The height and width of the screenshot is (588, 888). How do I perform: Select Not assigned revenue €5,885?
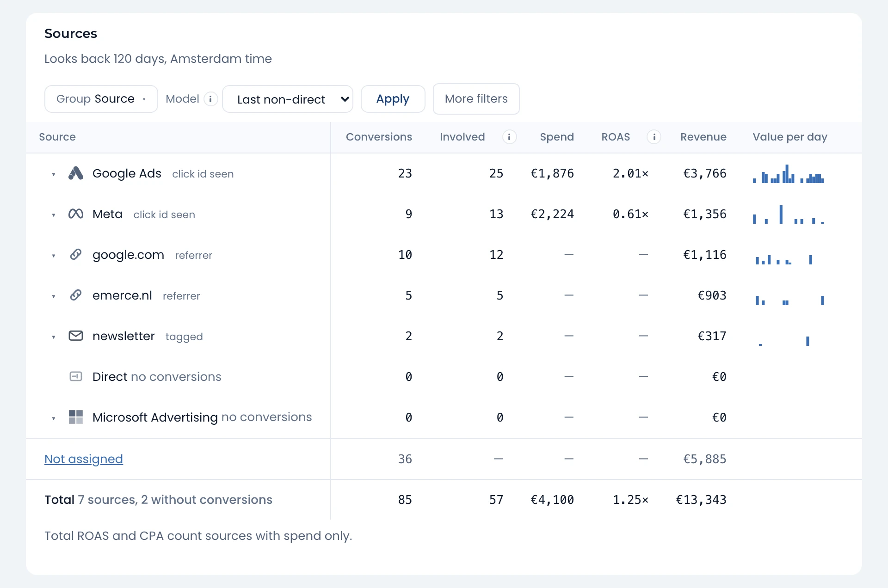(705, 459)
